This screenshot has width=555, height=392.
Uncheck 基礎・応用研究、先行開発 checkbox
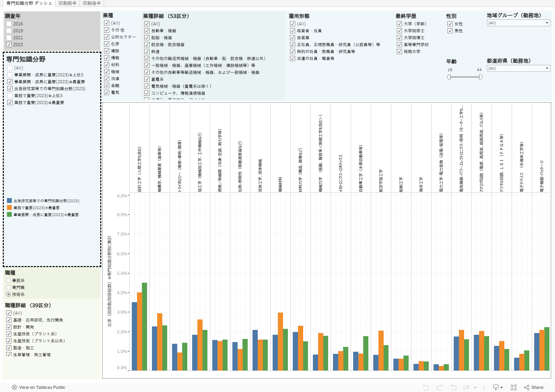tap(9, 320)
